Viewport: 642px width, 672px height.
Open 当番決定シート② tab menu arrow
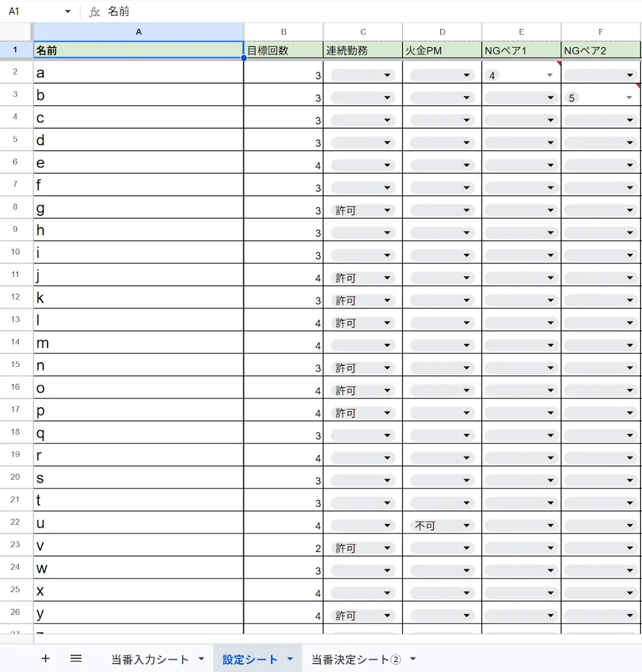coord(413,659)
